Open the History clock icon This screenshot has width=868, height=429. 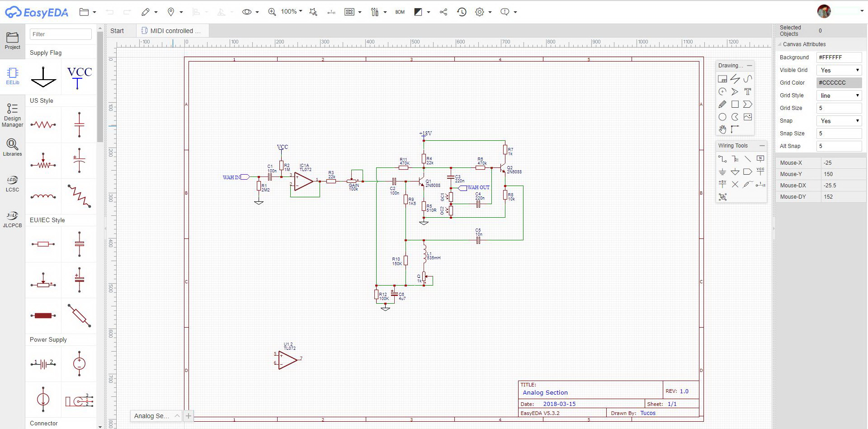pos(461,12)
